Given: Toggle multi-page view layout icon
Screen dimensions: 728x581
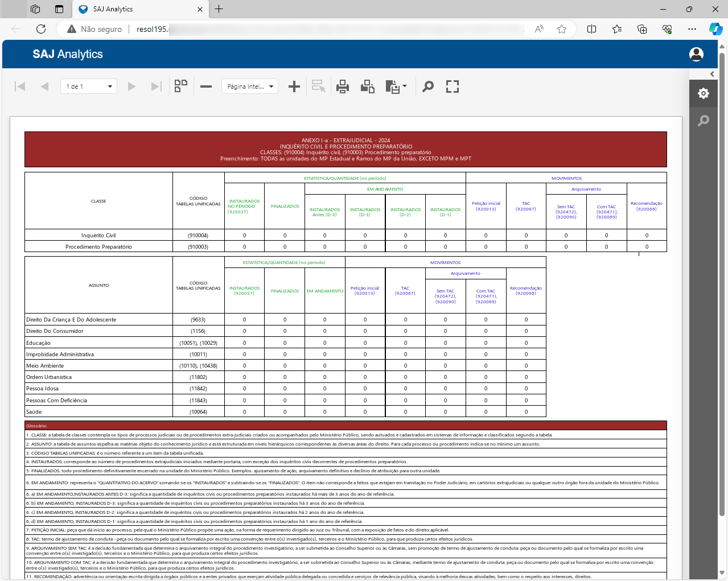Looking at the screenshot, I should click(x=181, y=86).
